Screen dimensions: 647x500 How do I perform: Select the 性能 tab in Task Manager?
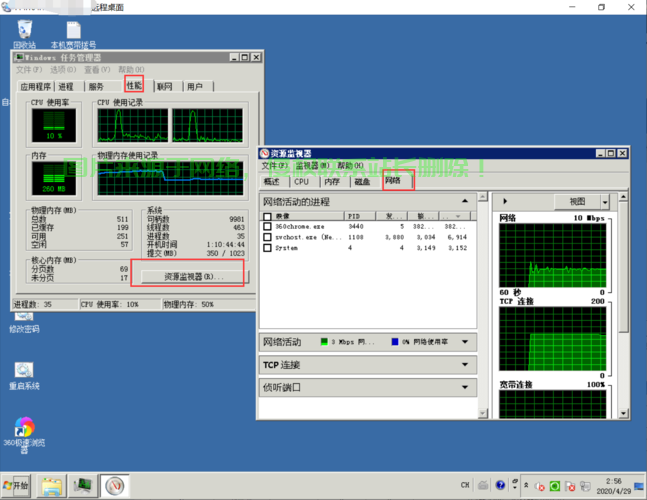[x=134, y=85]
